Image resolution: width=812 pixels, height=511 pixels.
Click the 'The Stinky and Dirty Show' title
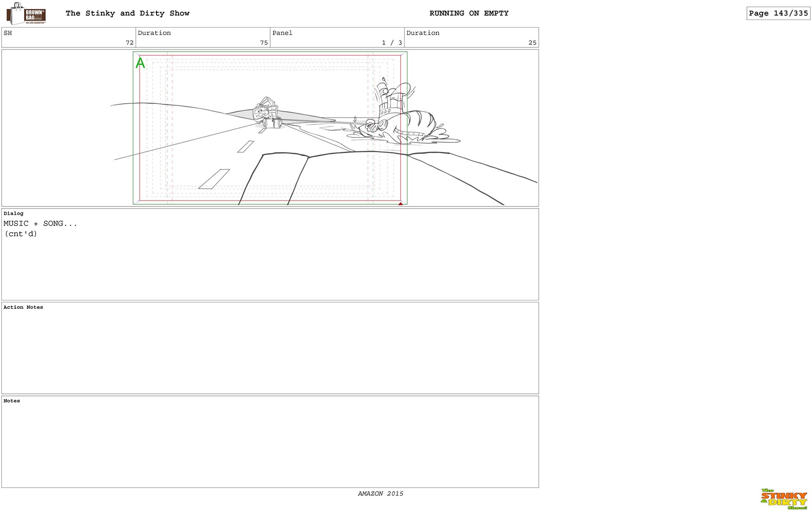click(127, 13)
